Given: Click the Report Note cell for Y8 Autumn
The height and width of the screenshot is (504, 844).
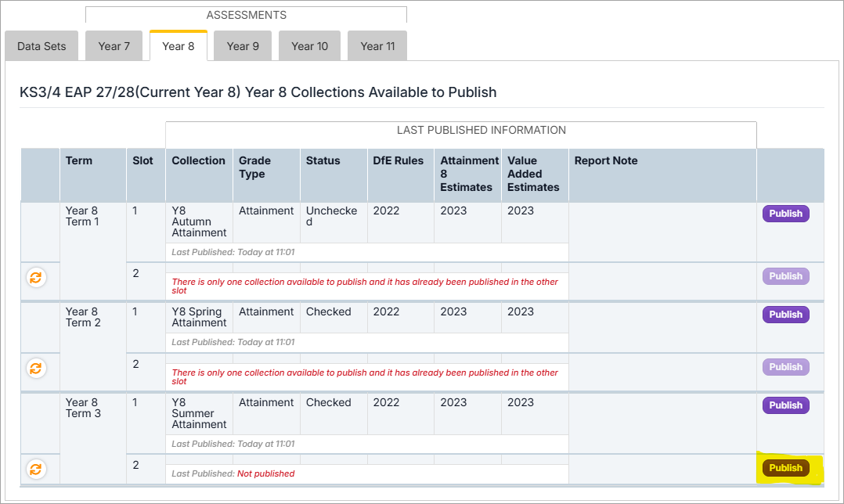Looking at the screenshot, I should [x=662, y=232].
